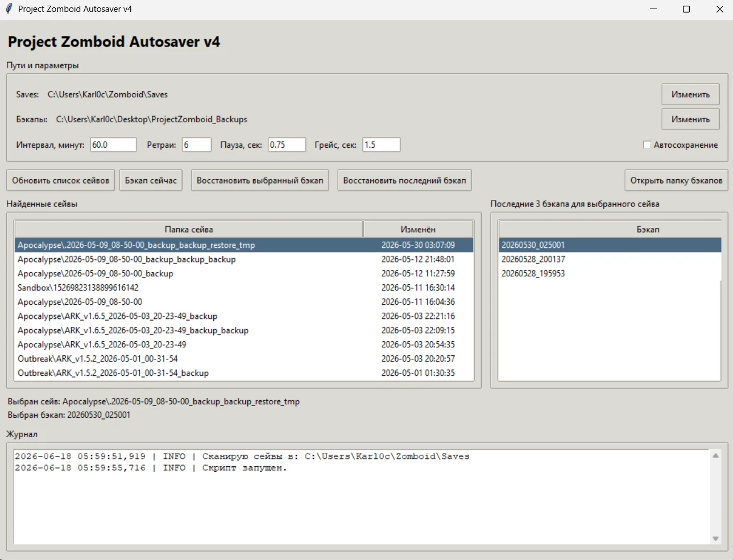Click the feather app icon in title bar

(9, 9)
